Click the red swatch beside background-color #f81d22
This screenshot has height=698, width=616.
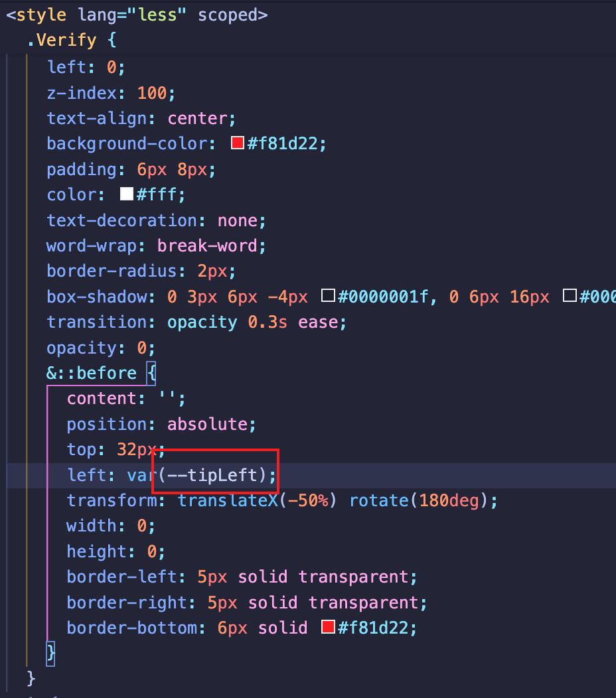[238, 143]
